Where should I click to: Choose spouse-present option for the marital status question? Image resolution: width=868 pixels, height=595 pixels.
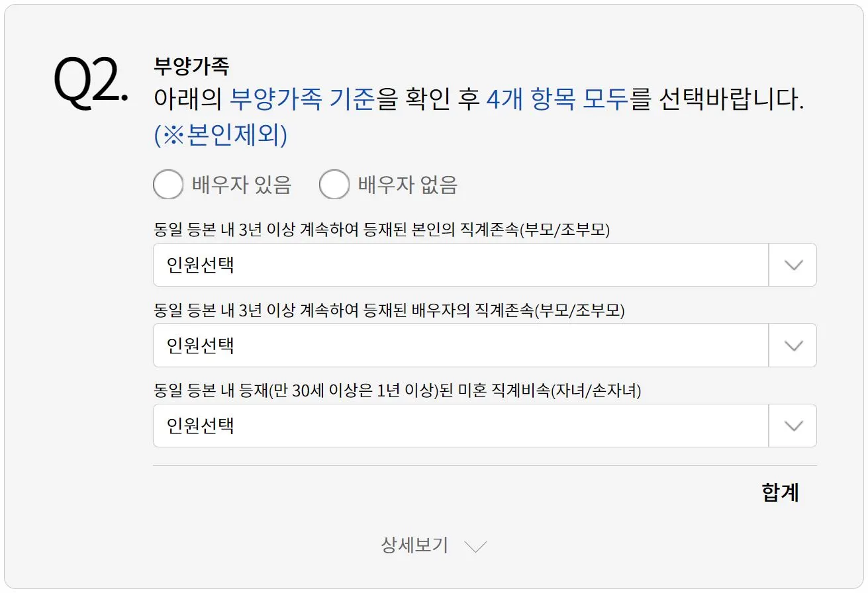point(168,185)
